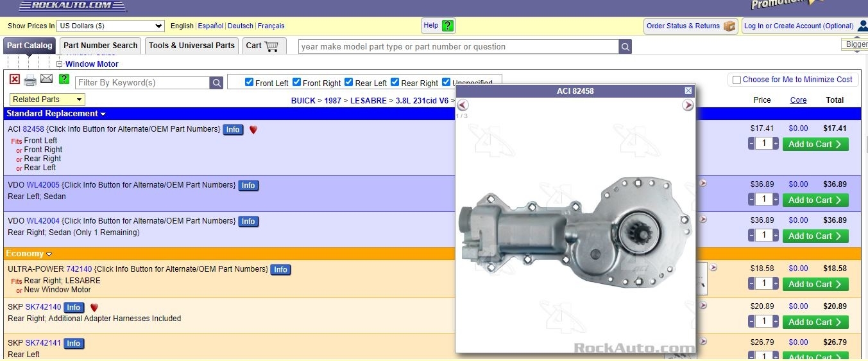Toggle the Rear Right filter checkbox
Viewport: 868px width, 361px height.
coord(395,82)
